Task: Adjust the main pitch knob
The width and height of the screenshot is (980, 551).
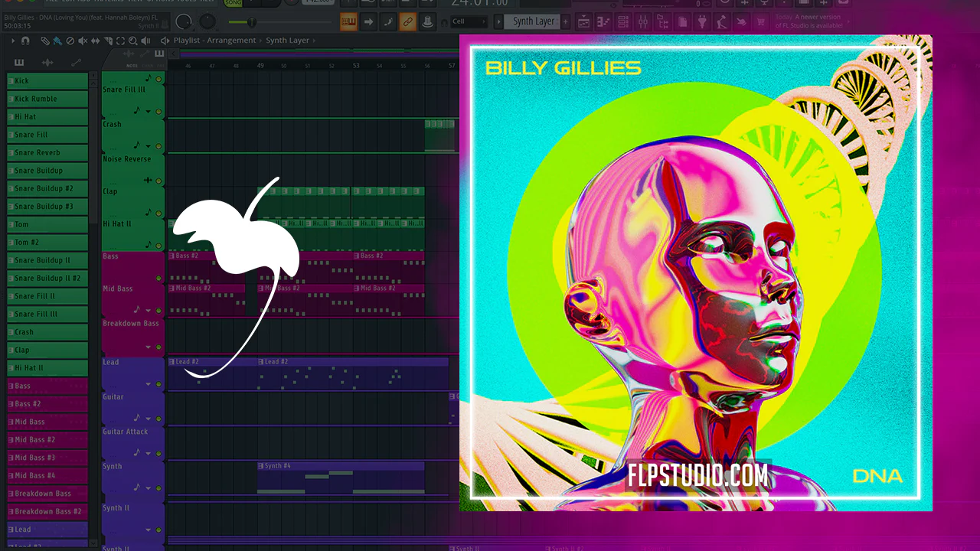Action: tap(207, 21)
